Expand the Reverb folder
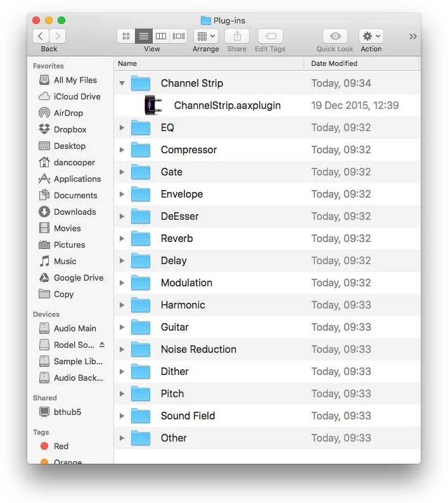 (x=122, y=238)
